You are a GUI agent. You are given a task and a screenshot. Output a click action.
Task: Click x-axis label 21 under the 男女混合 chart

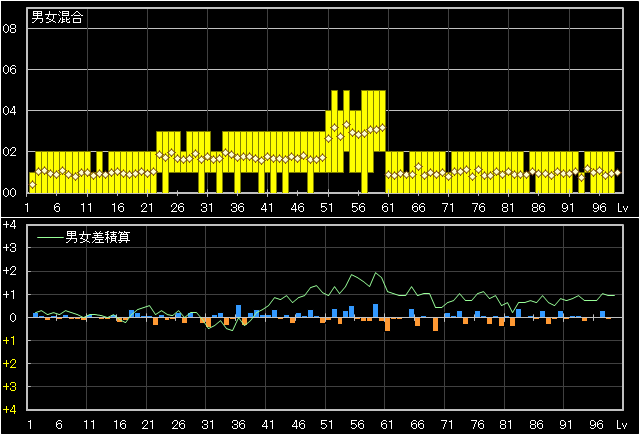[x=147, y=208]
